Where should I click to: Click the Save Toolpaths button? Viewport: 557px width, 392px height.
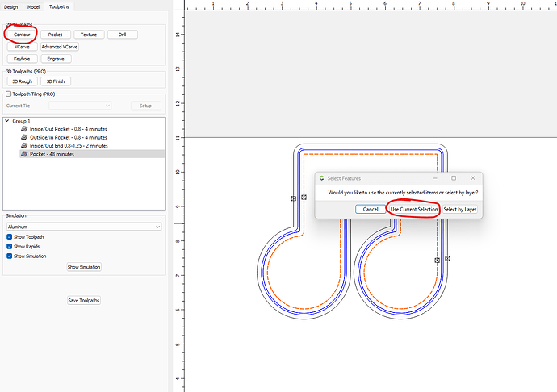tap(84, 300)
